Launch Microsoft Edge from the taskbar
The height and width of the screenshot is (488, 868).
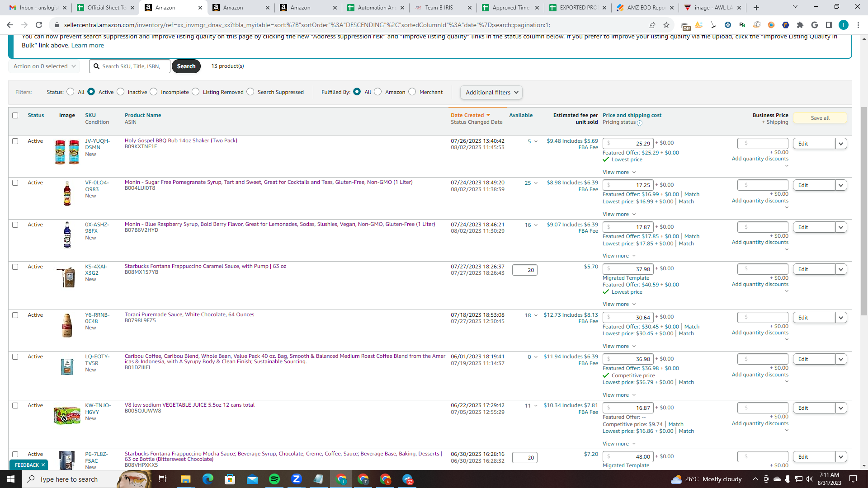(x=208, y=479)
